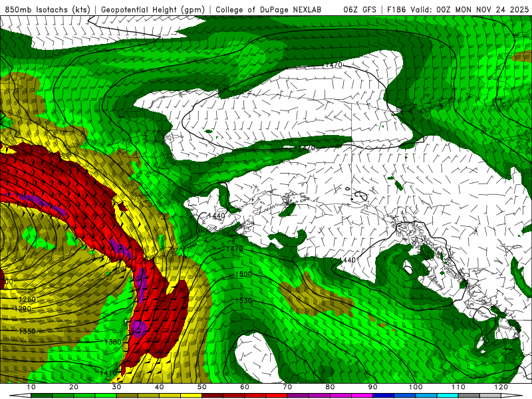Image resolution: width=532 pixels, height=399 pixels.
Task: Click the 1380 height contour label
Action: (x=112, y=342)
